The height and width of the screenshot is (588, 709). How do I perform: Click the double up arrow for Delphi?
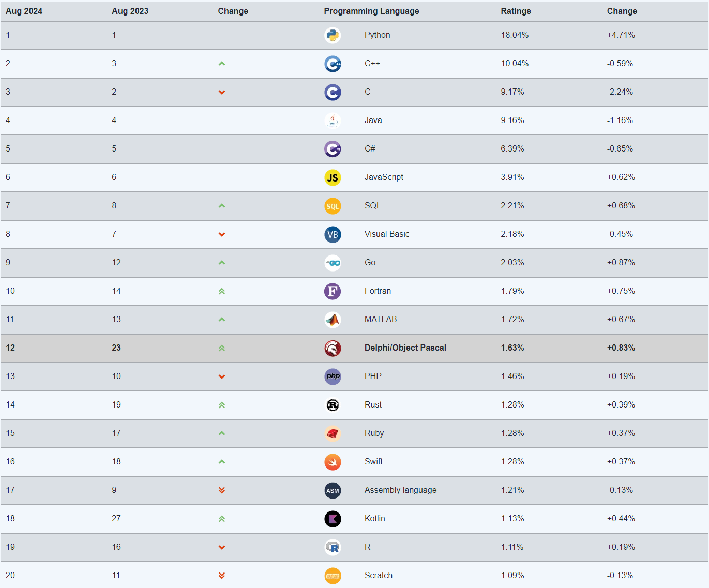[222, 348]
